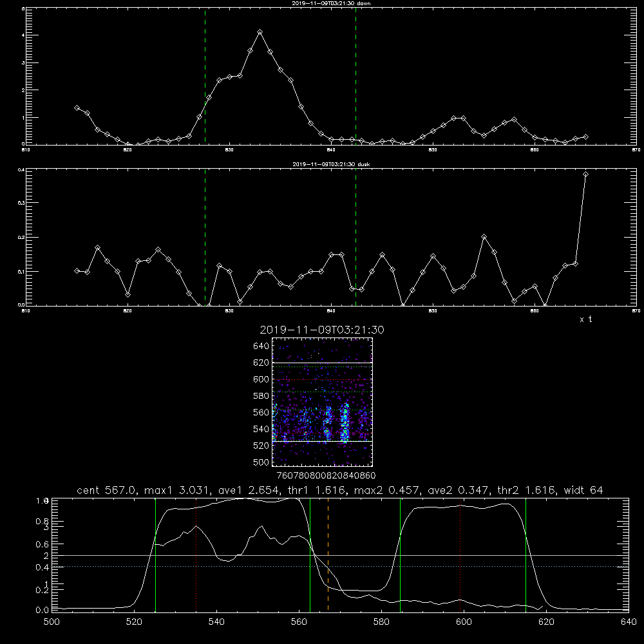Image resolution: width=644 pixels, height=644 pixels.
Task: Click the dawn plot diamond peak near 858
Action: point(514,120)
